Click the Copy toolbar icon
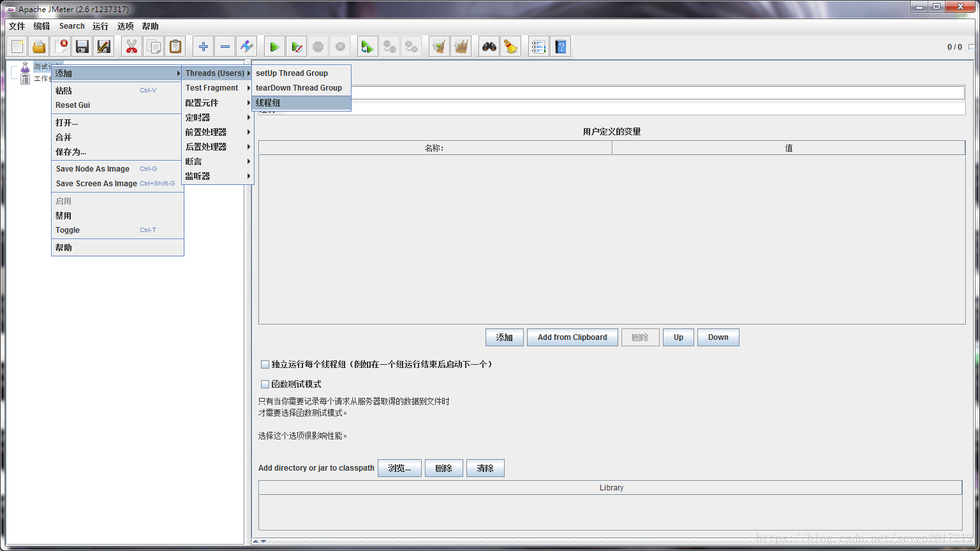The height and width of the screenshot is (551, 980). [x=153, y=47]
